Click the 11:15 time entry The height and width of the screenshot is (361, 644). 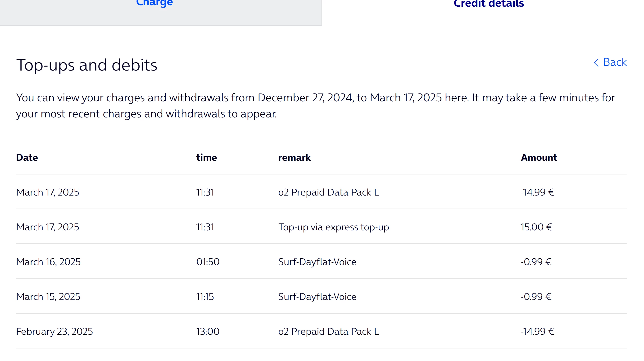(205, 297)
